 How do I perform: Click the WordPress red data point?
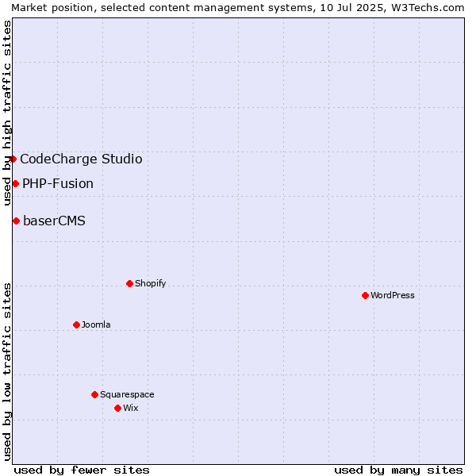coord(365,295)
